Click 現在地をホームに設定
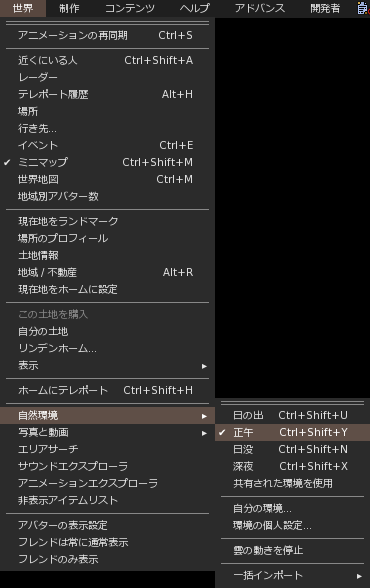The height and width of the screenshot is (588, 370). coord(107,289)
